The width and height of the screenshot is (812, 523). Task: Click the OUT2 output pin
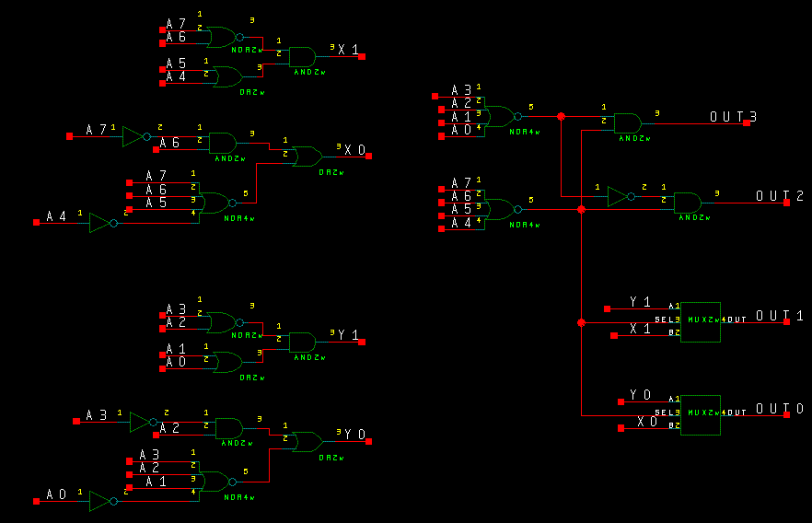point(786,203)
